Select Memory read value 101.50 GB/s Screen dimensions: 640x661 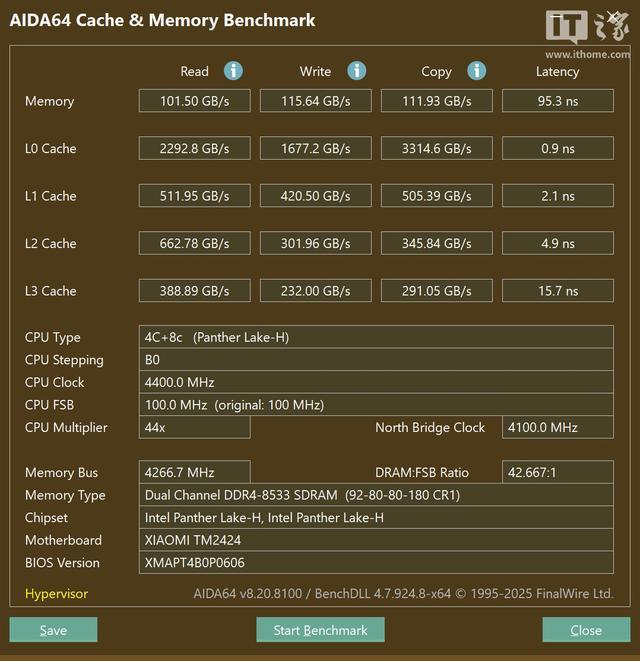click(195, 101)
